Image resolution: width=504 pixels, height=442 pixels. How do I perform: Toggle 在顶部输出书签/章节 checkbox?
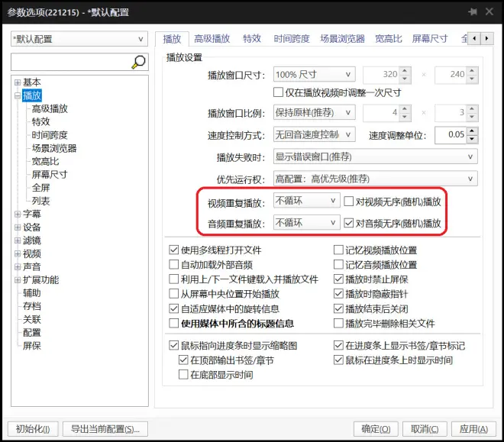tap(183, 360)
